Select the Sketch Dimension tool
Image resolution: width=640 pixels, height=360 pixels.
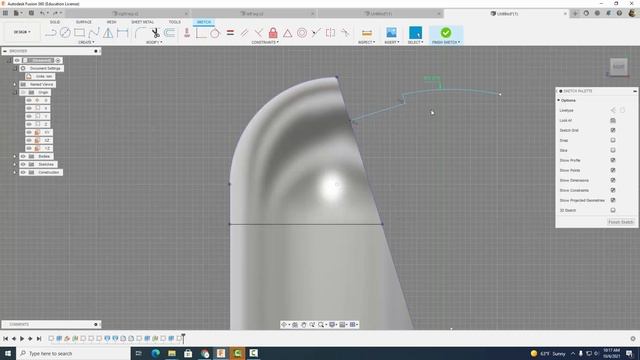click(122, 33)
